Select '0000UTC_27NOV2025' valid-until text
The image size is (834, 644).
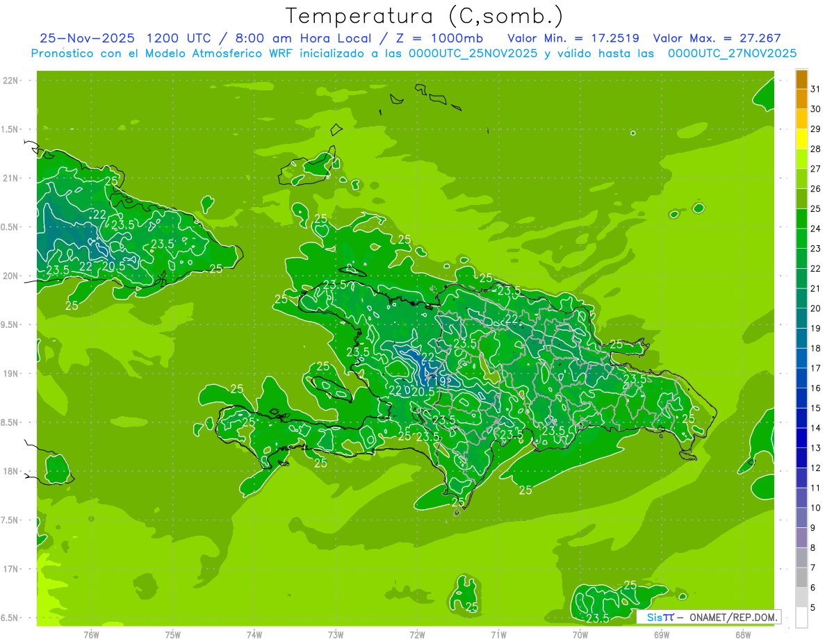pos(731,53)
